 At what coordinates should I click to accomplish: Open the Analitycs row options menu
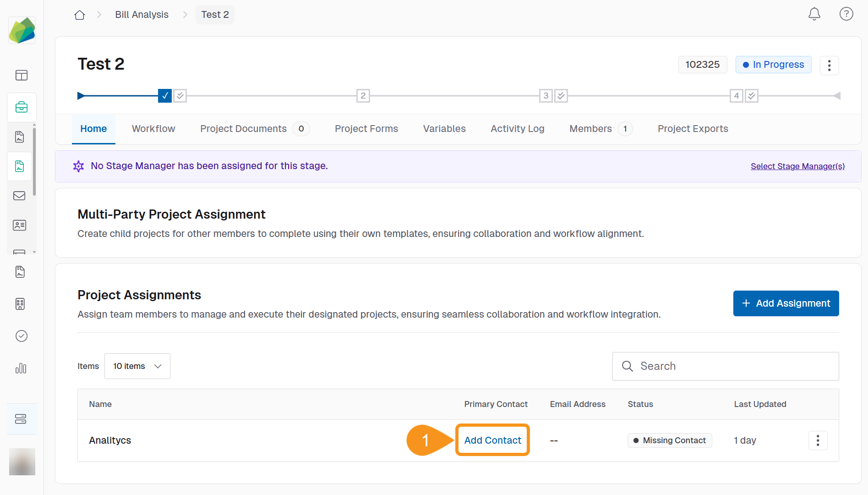click(818, 440)
